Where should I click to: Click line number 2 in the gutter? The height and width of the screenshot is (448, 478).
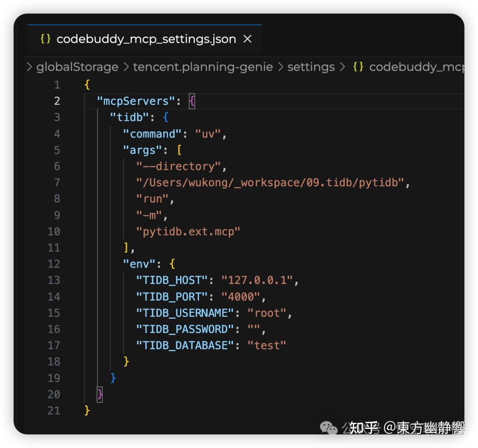coord(57,101)
